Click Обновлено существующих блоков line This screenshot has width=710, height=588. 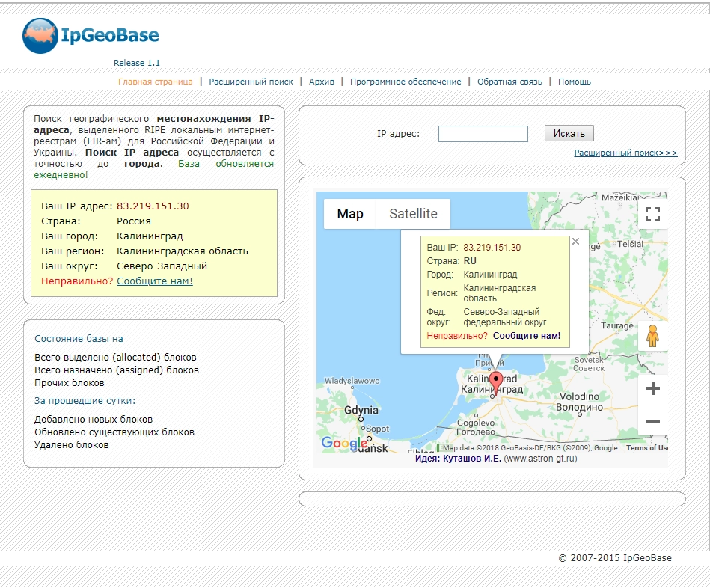pos(114,432)
